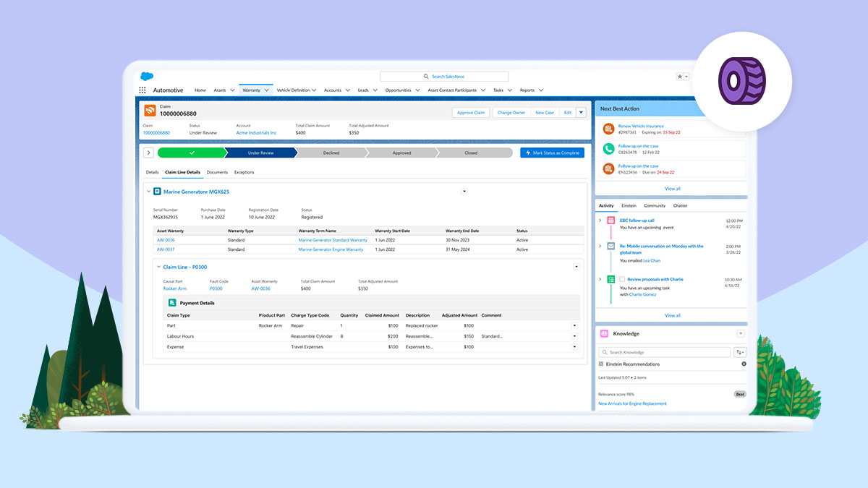The width and height of the screenshot is (868, 488).
Task: Open the Warranty tab dropdown chevron
Action: click(266, 90)
